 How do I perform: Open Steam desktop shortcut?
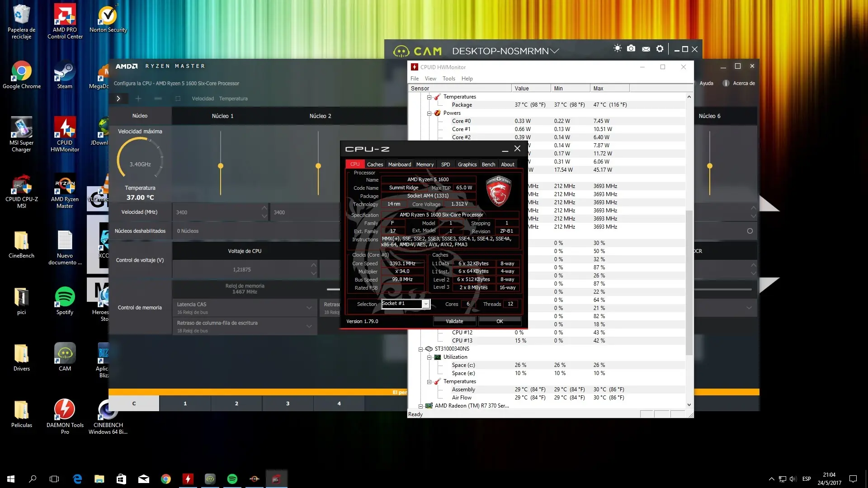65,75
